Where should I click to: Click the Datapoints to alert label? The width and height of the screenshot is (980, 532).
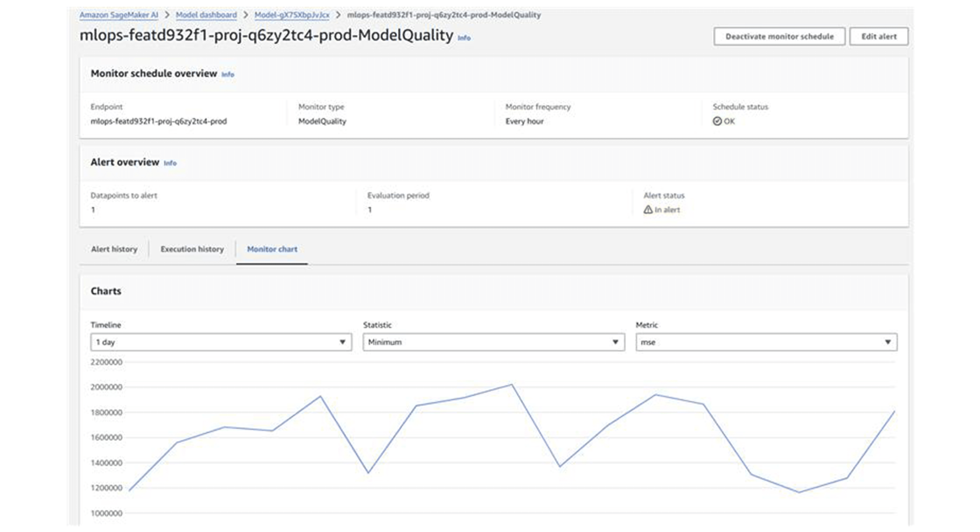tap(124, 196)
